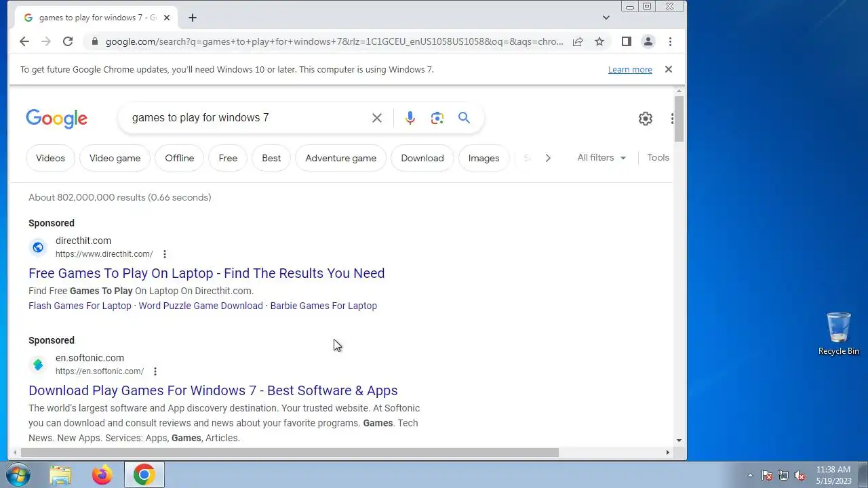Go back to the previous page

24,41
